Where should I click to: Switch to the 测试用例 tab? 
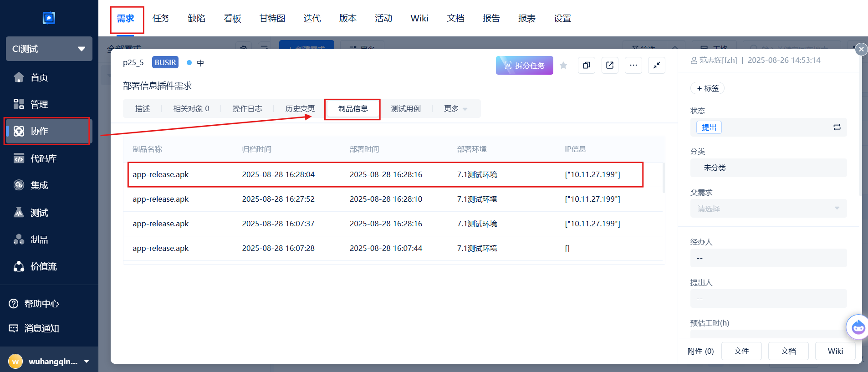pos(406,109)
